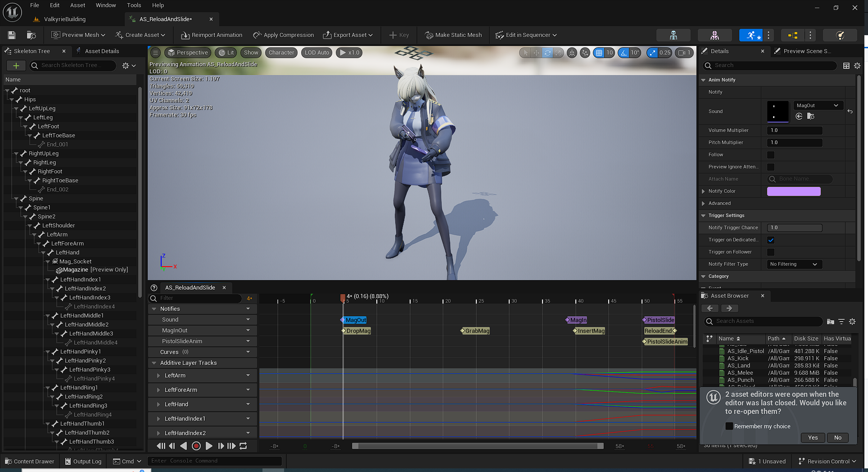Open the Asset menu
868x472 pixels.
(x=77, y=5)
